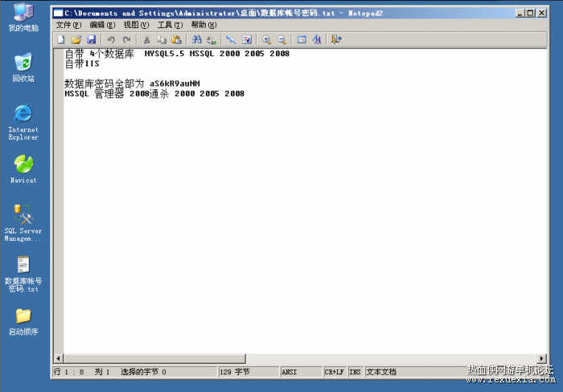Click the text 数据库密码全部为

coord(104,84)
